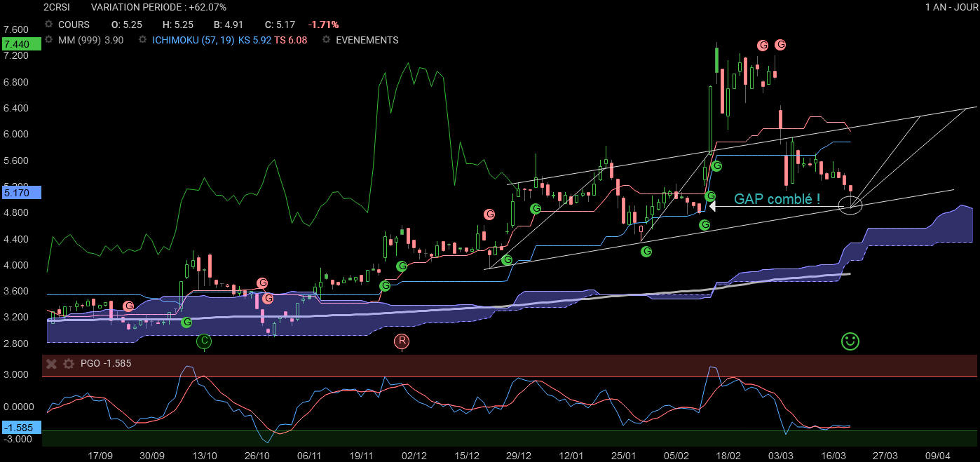The width and height of the screenshot is (980, 462).
Task: Click the 30/09 date label
Action: pos(152,456)
